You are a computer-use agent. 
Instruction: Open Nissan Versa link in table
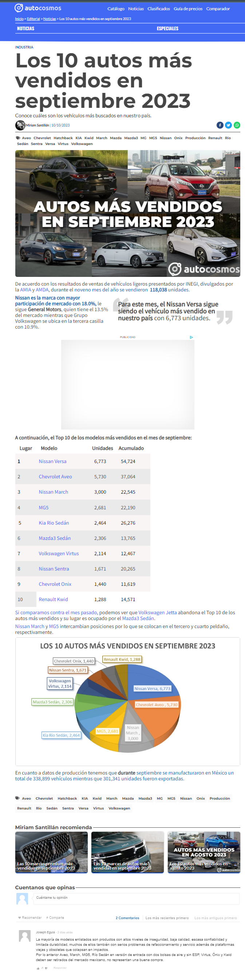(x=52, y=462)
